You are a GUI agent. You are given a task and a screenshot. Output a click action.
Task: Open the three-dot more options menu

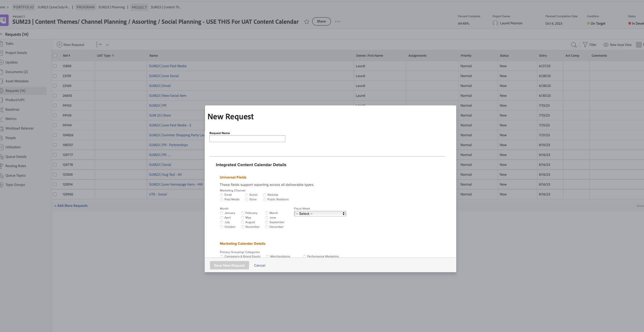click(337, 22)
